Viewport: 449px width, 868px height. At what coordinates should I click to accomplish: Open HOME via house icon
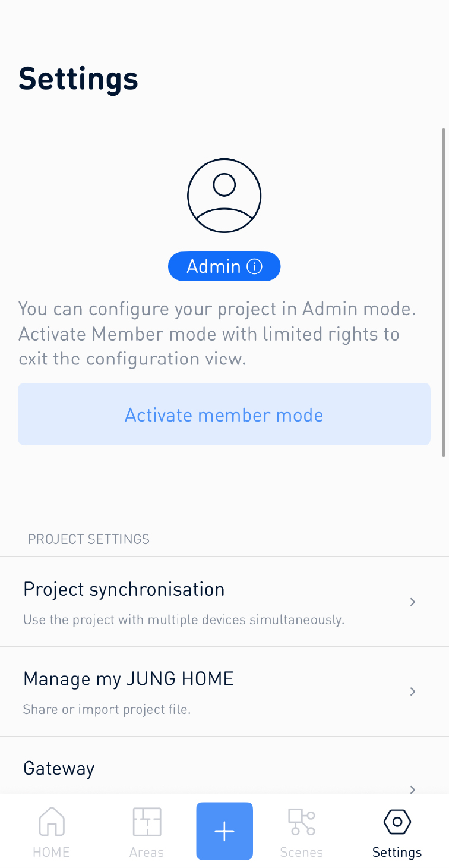[52, 822]
